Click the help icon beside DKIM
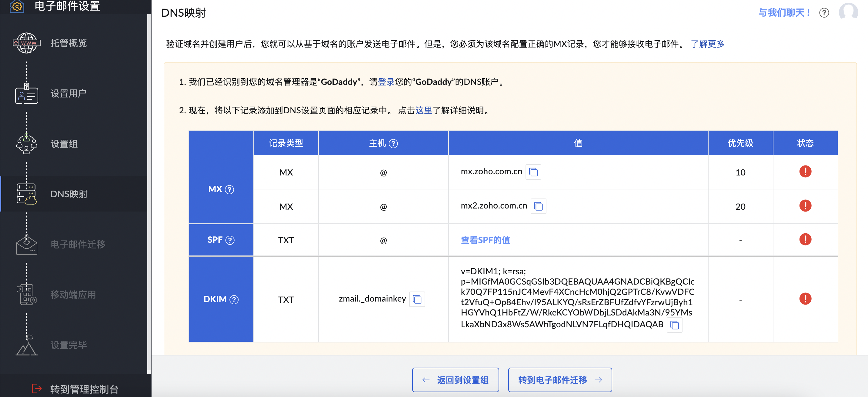868x397 pixels. pyautogui.click(x=234, y=300)
